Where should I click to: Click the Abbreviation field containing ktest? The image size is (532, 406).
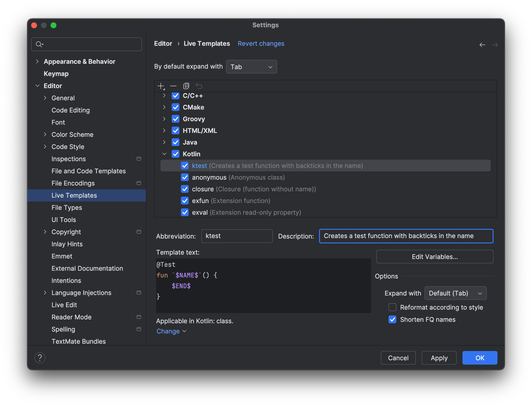tap(237, 236)
